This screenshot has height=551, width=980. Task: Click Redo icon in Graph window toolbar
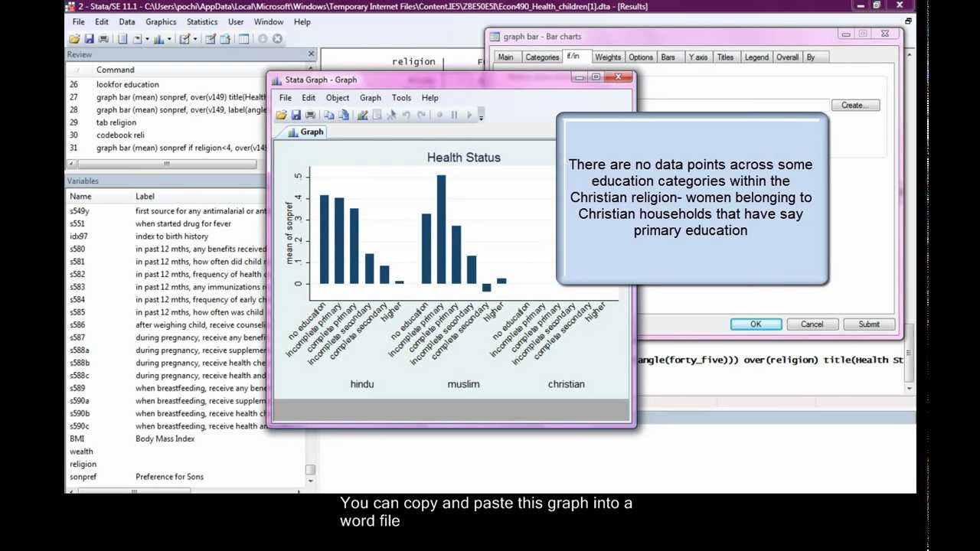(421, 115)
